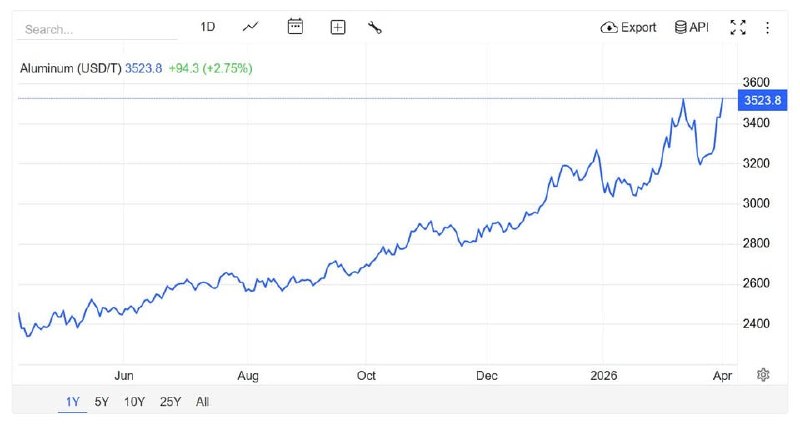The width and height of the screenshot is (800, 435).
Task: Open the chart type line icon
Action: click(251, 27)
